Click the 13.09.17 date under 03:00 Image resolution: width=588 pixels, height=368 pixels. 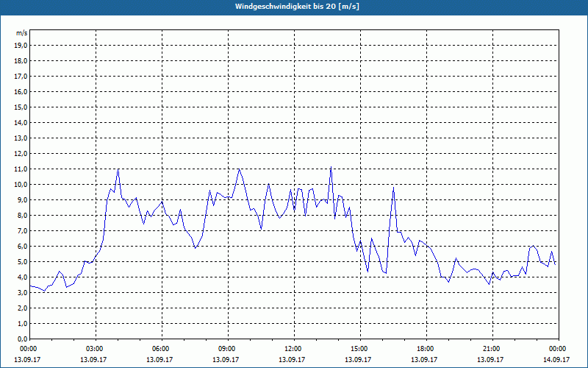[x=94, y=359]
